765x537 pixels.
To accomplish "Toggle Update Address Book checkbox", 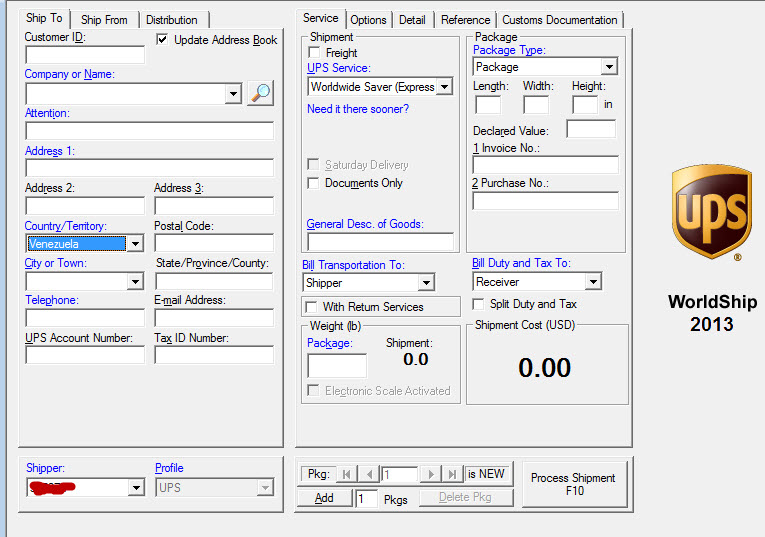I will (162, 40).
